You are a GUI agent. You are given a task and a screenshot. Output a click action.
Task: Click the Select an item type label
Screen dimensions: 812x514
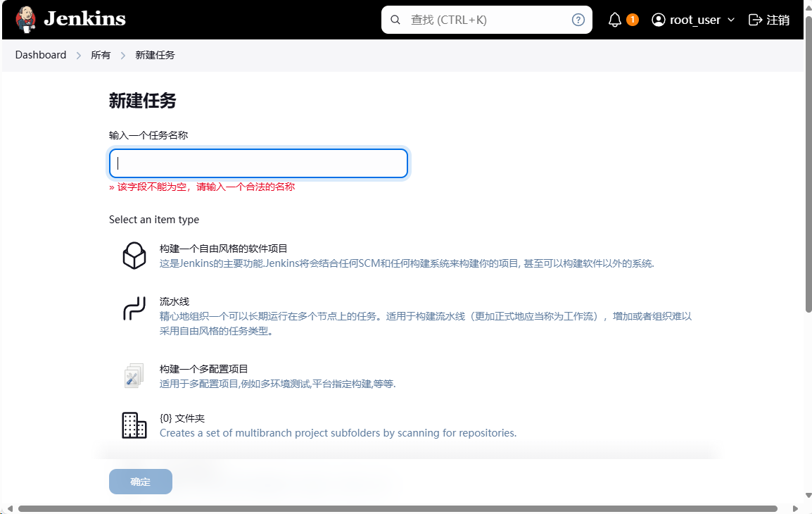pyautogui.click(x=154, y=220)
